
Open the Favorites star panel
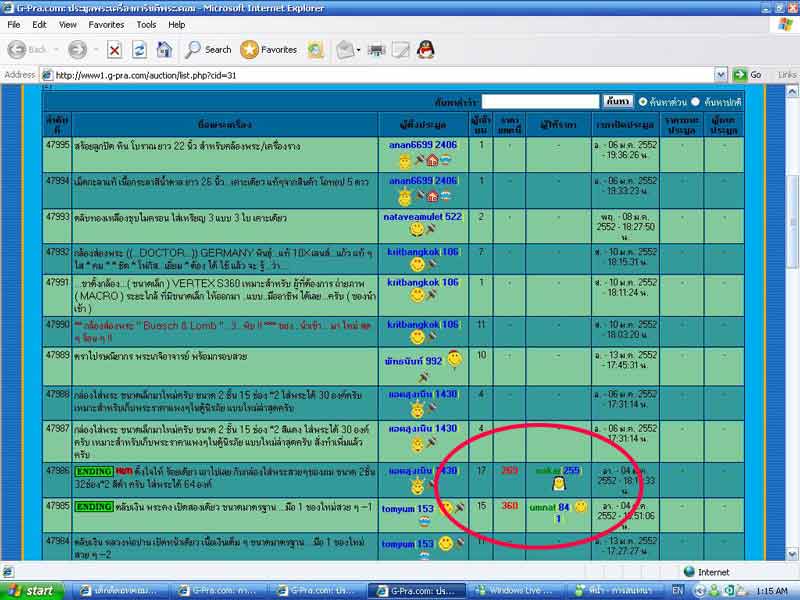[268, 49]
